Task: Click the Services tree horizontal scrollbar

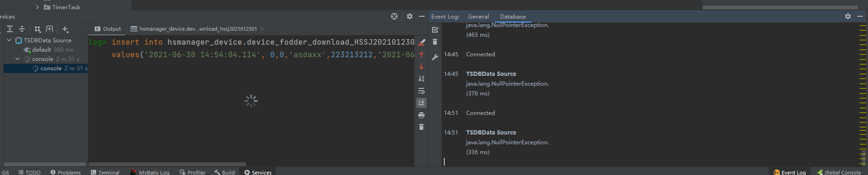Action: [45, 164]
